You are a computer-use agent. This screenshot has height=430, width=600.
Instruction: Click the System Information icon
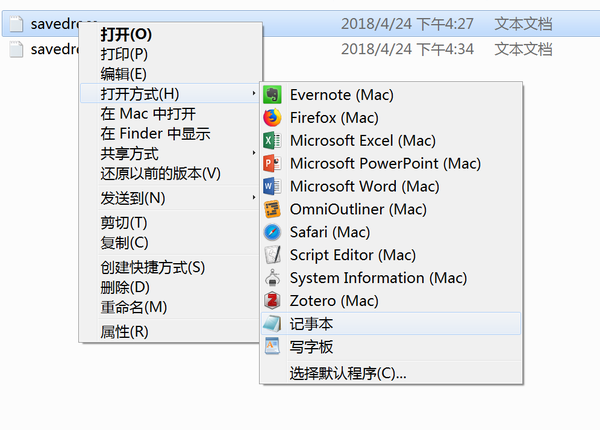click(x=272, y=278)
